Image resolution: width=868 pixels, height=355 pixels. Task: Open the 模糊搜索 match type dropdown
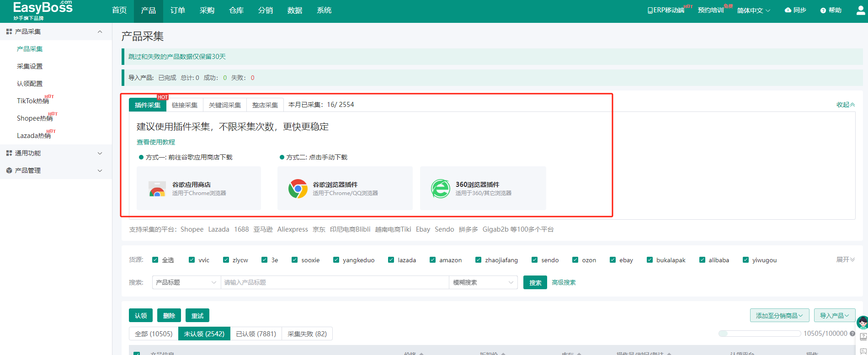(484, 282)
